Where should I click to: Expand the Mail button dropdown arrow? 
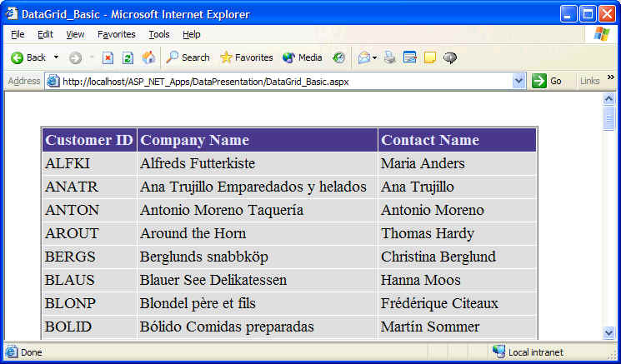point(375,57)
